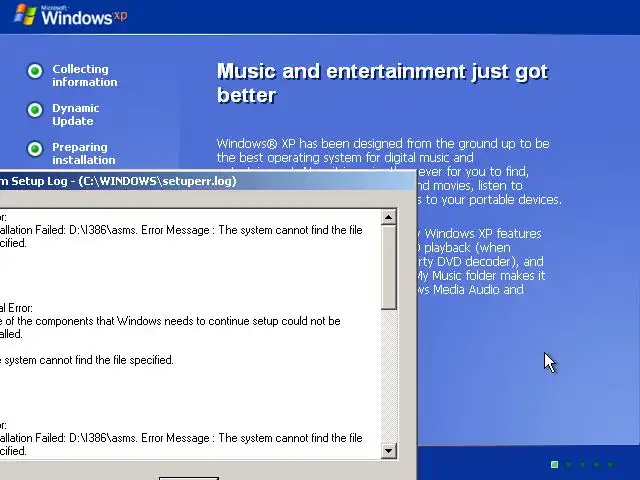Click the "Collecting information" label
The width and height of the screenshot is (640, 480).
click(85, 76)
